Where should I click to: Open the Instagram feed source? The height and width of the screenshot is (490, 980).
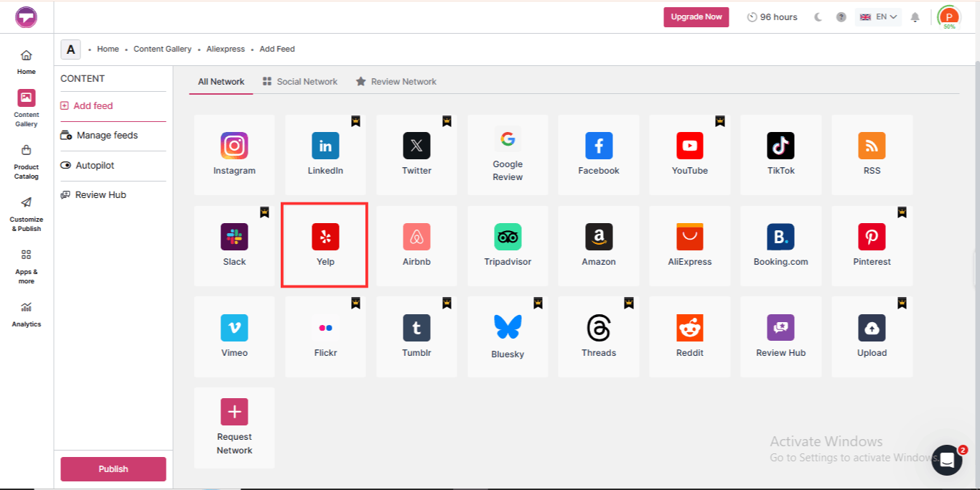point(234,154)
